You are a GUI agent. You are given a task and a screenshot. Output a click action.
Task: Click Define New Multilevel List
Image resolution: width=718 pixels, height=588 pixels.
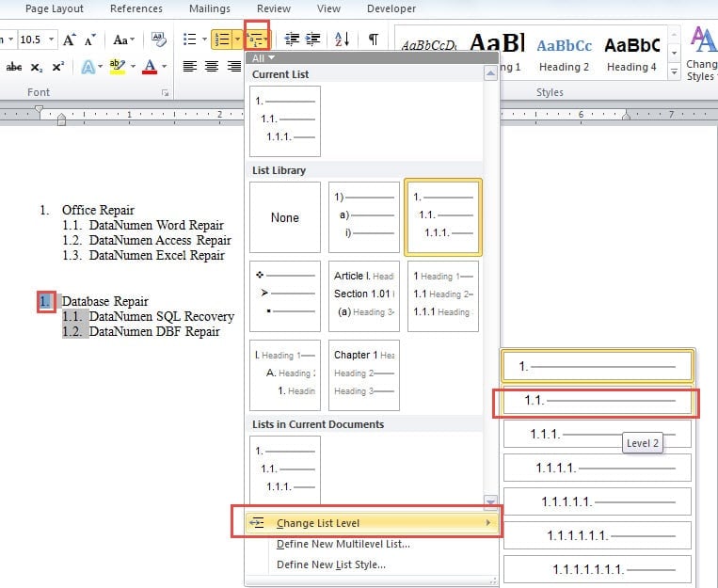[x=343, y=544]
